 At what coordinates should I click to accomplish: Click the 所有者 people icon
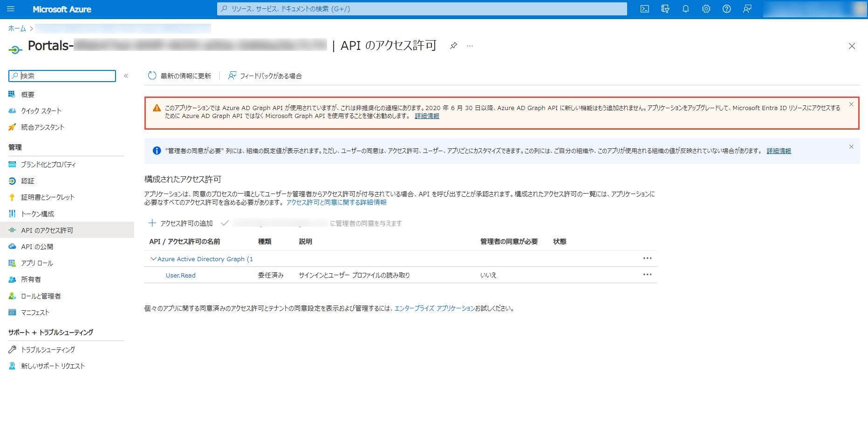(x=12, y=279)
